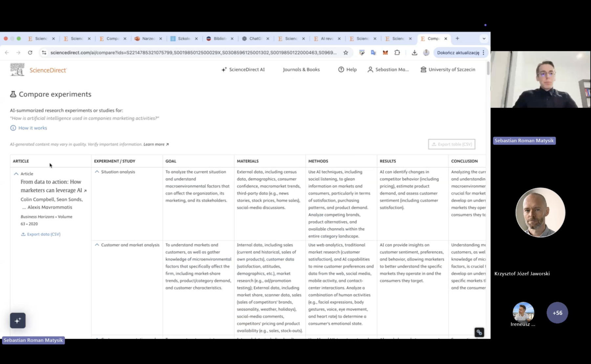Open the MetaMask fox extension icon

[385, 53]
